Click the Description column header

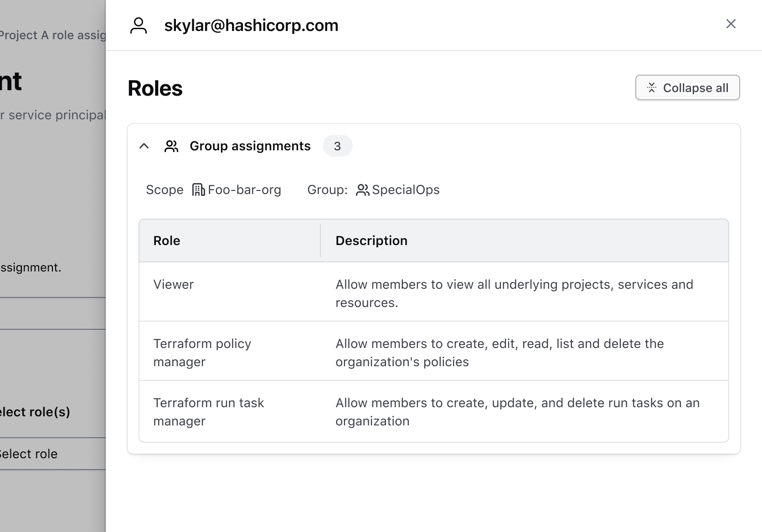(371, 240)
